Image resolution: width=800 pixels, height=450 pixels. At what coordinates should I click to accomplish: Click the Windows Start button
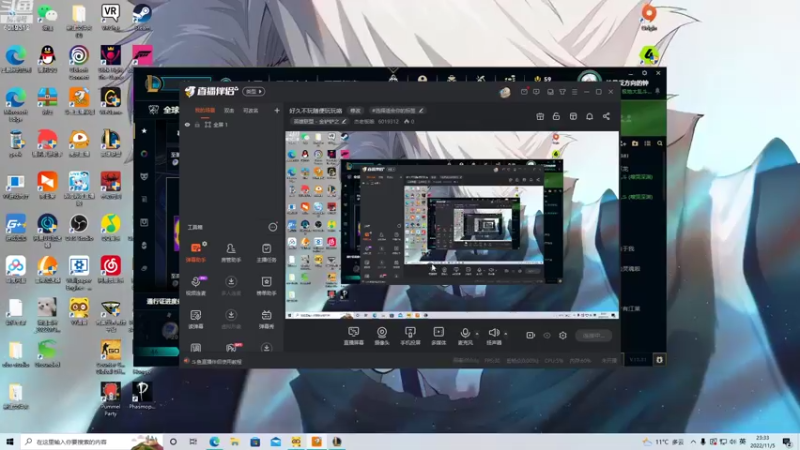click(x=10, y=441)
